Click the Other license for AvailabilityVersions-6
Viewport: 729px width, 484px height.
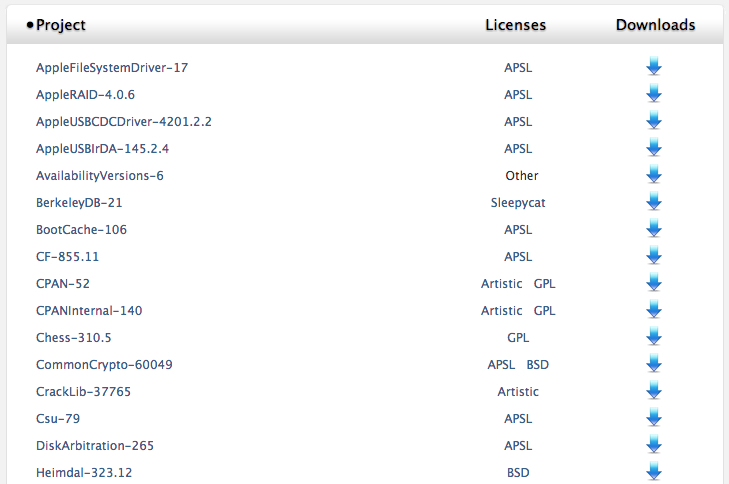(x=522, y=176)
